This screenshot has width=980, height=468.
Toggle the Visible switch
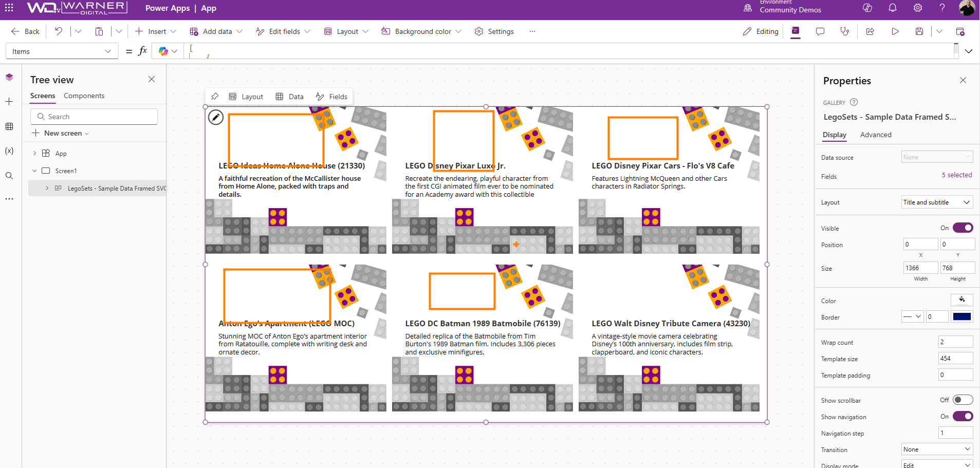click(963, 228)
